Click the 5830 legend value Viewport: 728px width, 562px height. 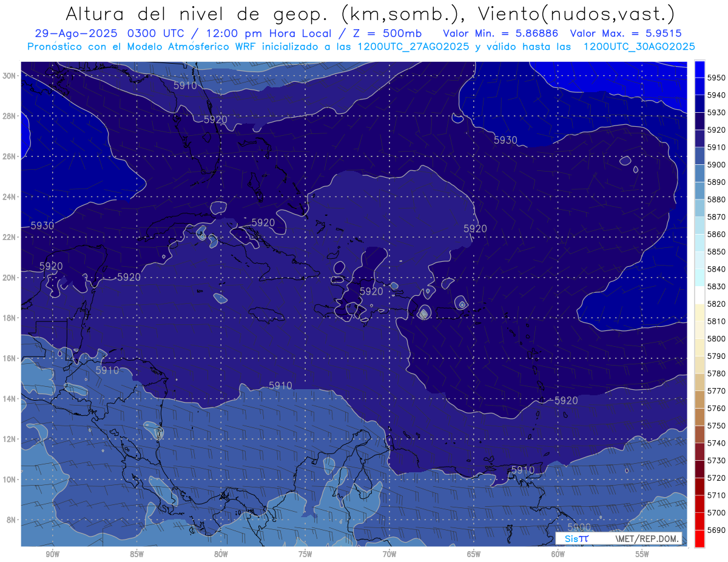(x=716, y=286)
